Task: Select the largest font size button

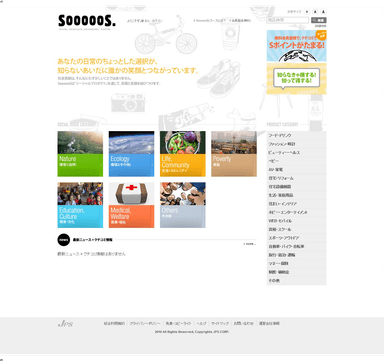Action: point(323,12)
